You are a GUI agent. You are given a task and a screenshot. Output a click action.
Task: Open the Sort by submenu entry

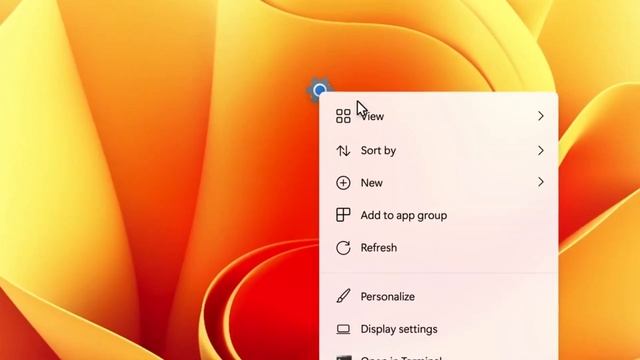(439, 151)
